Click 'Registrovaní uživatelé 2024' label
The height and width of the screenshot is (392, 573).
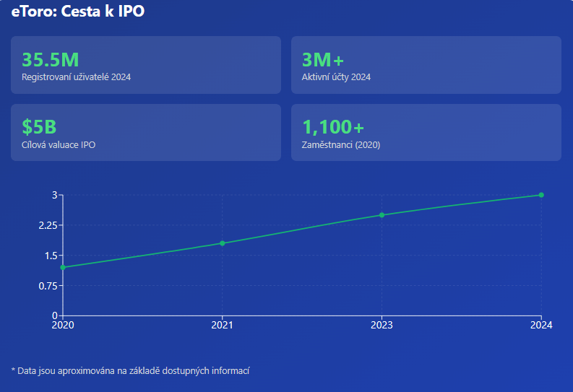76,77
